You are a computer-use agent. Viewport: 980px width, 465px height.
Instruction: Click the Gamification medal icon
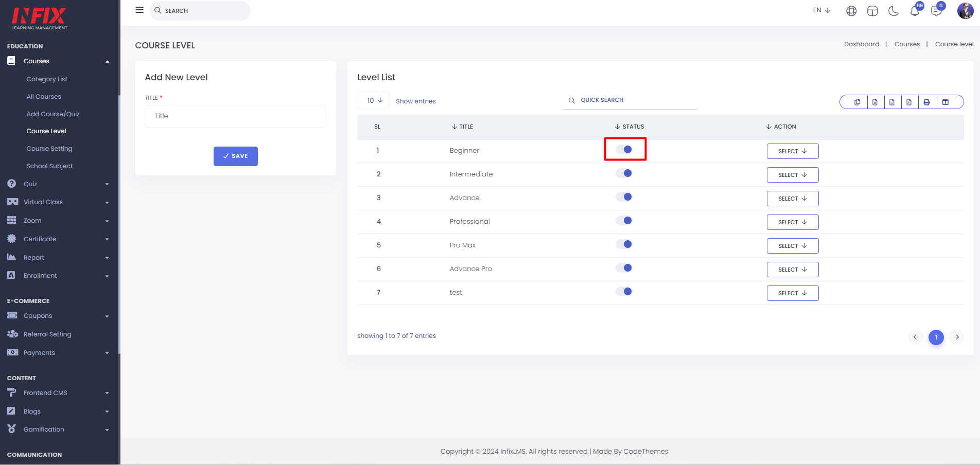point(12,429)
